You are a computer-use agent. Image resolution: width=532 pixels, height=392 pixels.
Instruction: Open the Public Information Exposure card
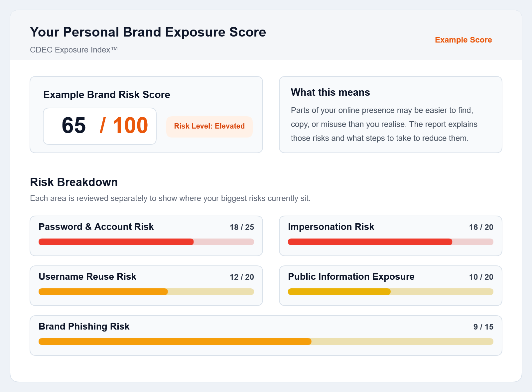pyautogui.click(x=391, y=286)
